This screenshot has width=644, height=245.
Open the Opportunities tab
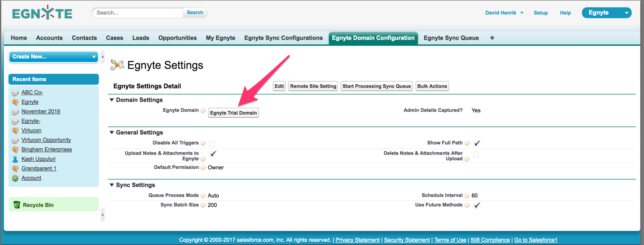[x=177, y=38]
